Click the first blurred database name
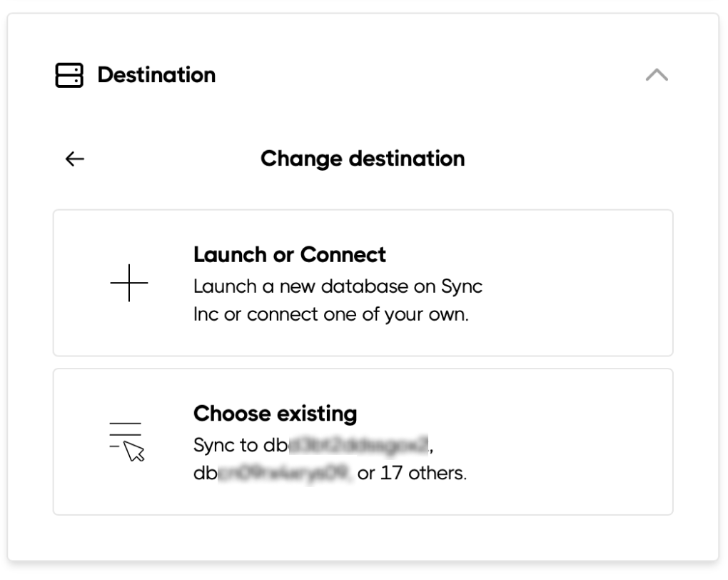 pos(355,446)
